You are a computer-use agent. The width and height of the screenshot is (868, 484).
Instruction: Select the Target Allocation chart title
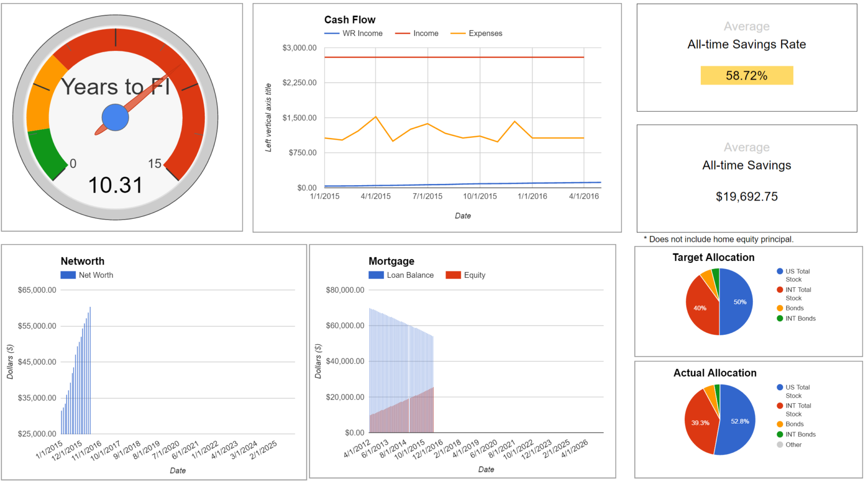713,257
